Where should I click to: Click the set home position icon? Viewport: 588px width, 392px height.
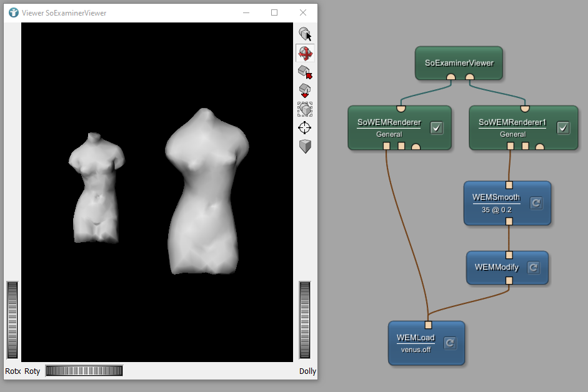(305, 91)
